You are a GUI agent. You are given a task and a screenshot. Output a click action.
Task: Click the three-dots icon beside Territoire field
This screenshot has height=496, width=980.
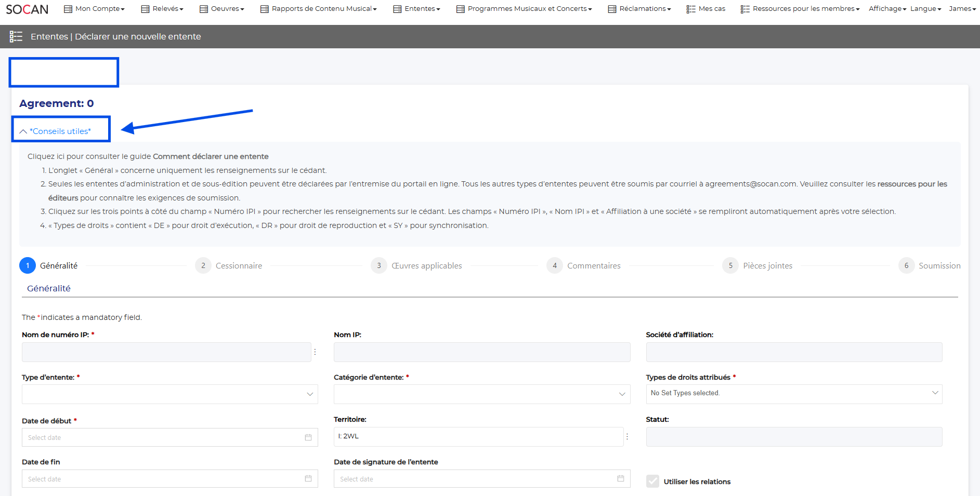point(628,437)
